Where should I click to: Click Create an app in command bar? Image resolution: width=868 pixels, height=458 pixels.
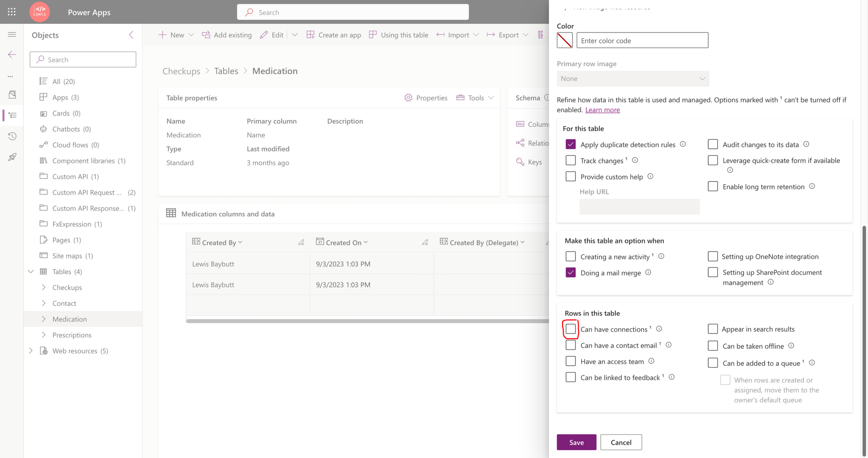point(333,35)
